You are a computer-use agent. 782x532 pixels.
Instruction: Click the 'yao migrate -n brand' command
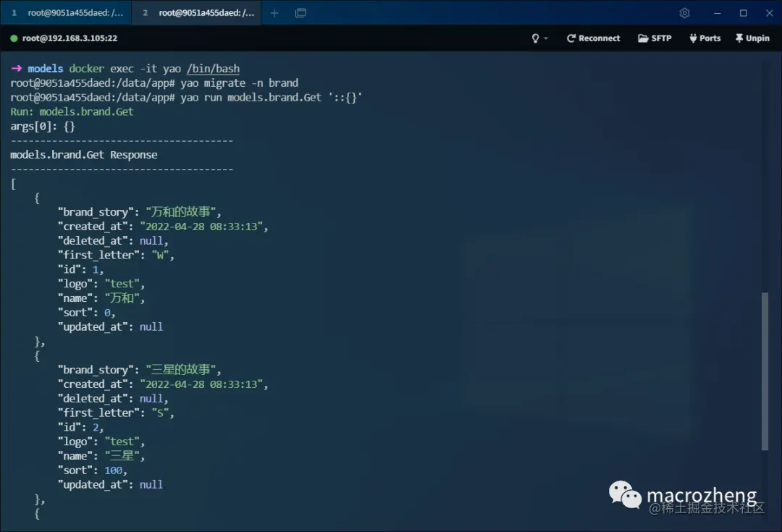pyautogui.click(x=240, y=83)
